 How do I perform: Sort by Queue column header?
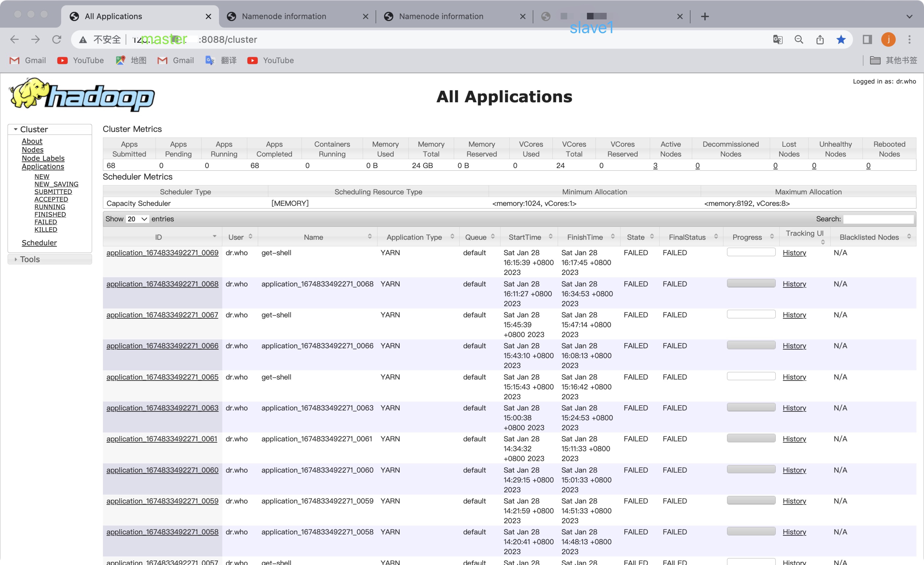pos(480,237)
